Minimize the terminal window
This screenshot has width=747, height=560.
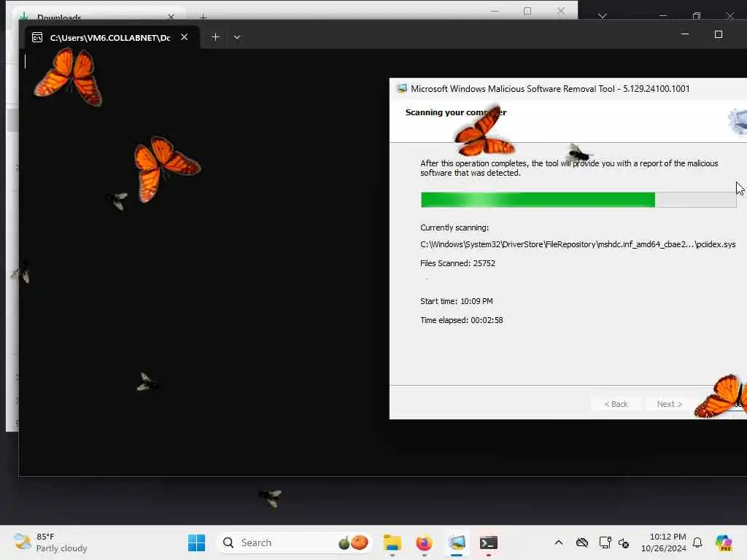684,34
